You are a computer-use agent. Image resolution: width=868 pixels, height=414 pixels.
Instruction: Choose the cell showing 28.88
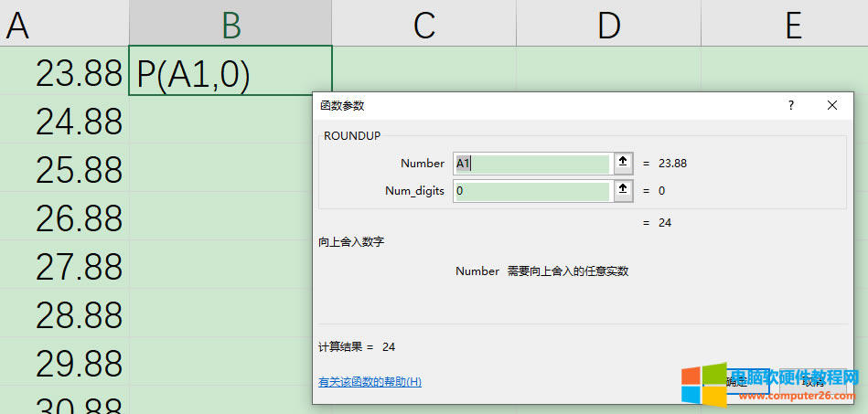click(x=64, y=314)
